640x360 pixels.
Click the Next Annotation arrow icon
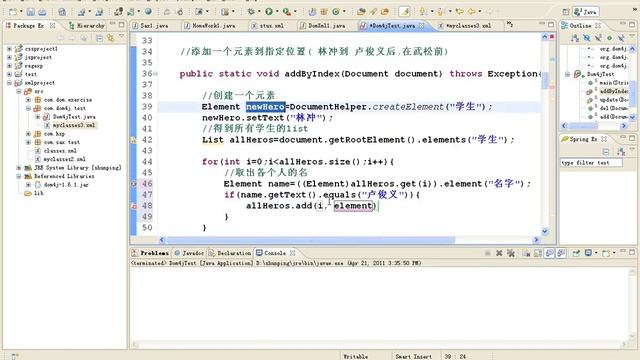click(423, 12)
